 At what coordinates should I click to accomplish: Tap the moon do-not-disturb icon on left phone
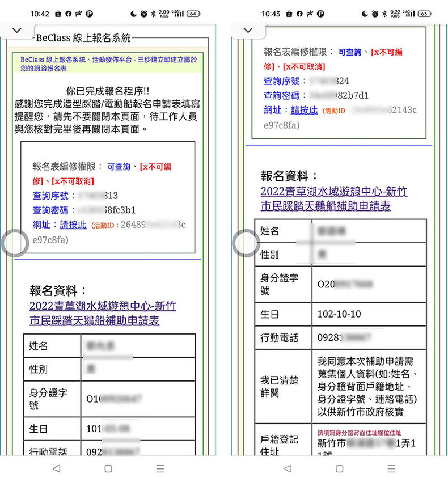click(x=133, y=14)
